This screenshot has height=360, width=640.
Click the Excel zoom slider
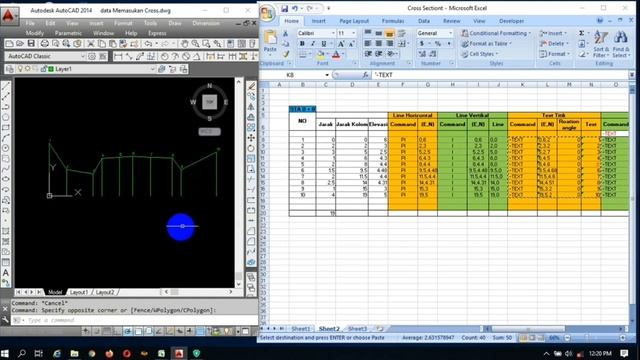coord(595,338)
